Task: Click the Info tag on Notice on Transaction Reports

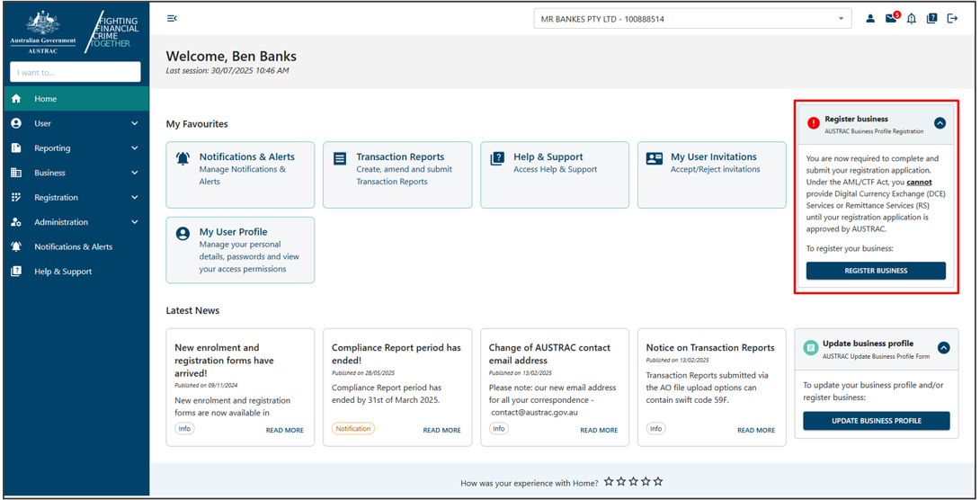Action: pyautogui.click(x=655, y=429)
